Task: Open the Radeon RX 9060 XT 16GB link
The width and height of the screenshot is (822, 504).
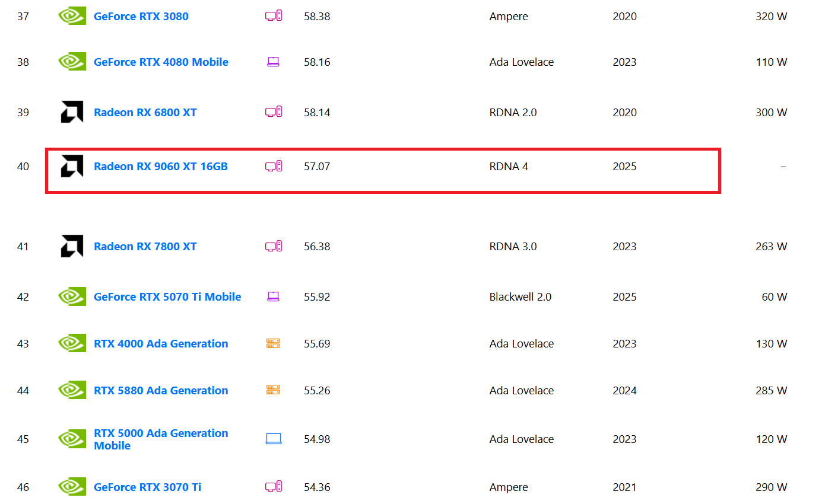Action: click(161, 167)
